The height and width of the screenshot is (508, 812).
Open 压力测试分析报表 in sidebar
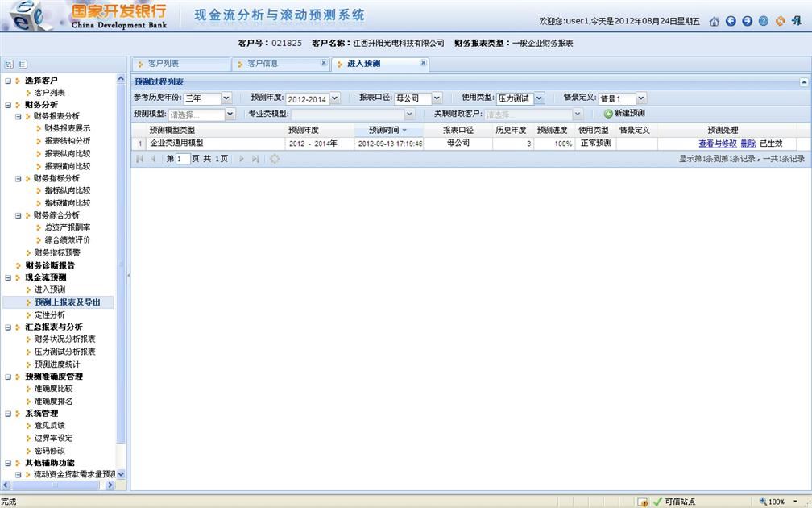pos(64,352)
